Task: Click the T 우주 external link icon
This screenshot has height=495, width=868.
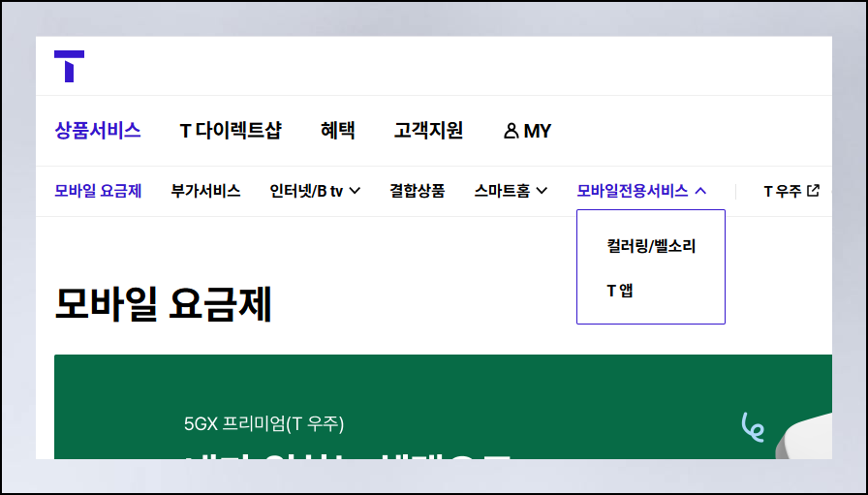Action: [813, 191]
